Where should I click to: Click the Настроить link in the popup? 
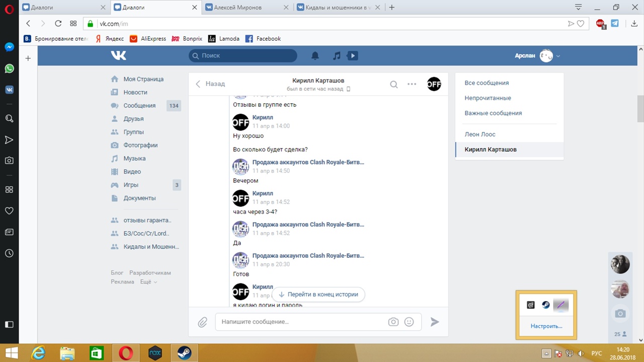tap(546, 326)
